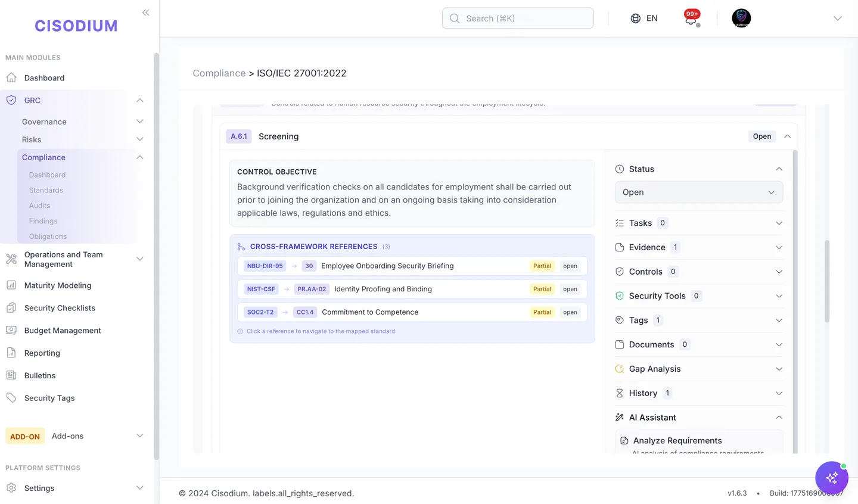The image size is (858, 504).
Task: Focus the Search (⌘K) field
Action: [518, 18]
